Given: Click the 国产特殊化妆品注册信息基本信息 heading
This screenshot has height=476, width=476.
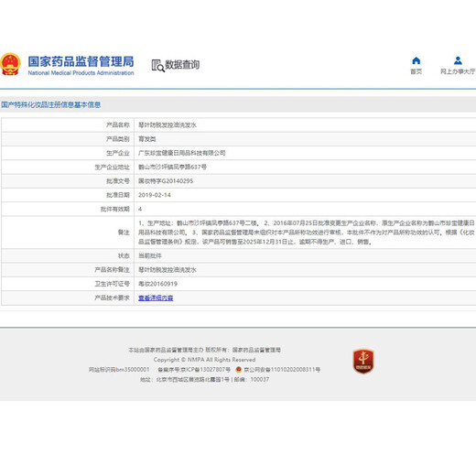Looking at the screenshot, I should (50, 104).
